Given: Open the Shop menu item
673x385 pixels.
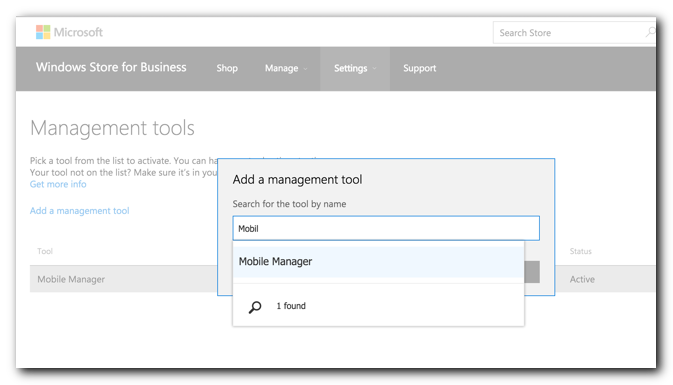Looking at the screenshot, I should tap(227, 68).
